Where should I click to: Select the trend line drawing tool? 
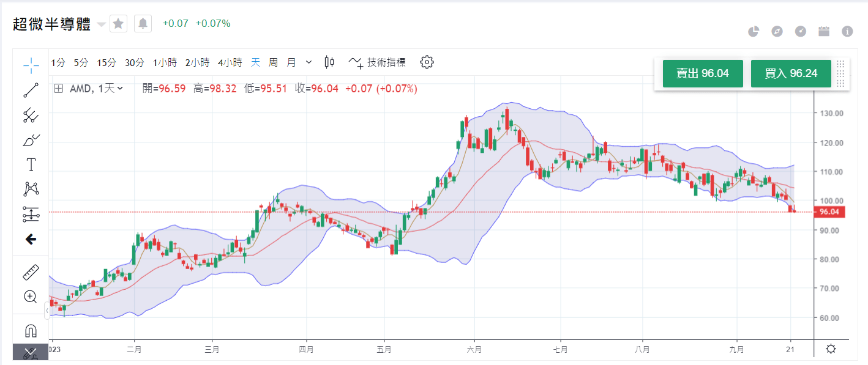coord(31,90)
